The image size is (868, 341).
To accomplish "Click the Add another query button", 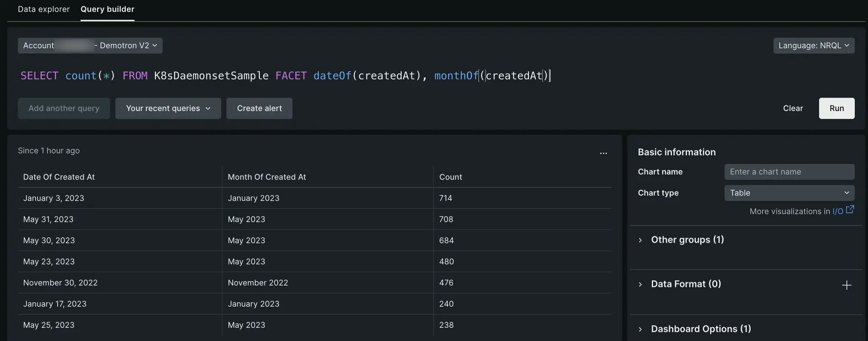I will tap(64, 108).
